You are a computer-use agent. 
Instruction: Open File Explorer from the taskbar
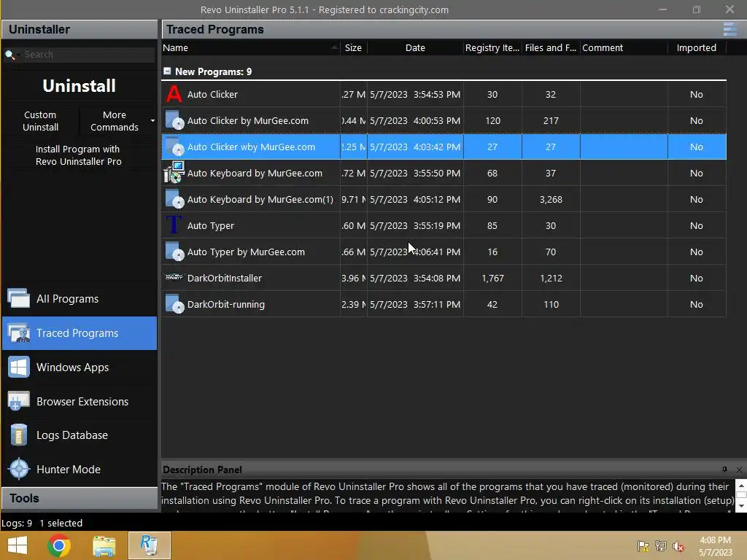[x=104, y=545]
